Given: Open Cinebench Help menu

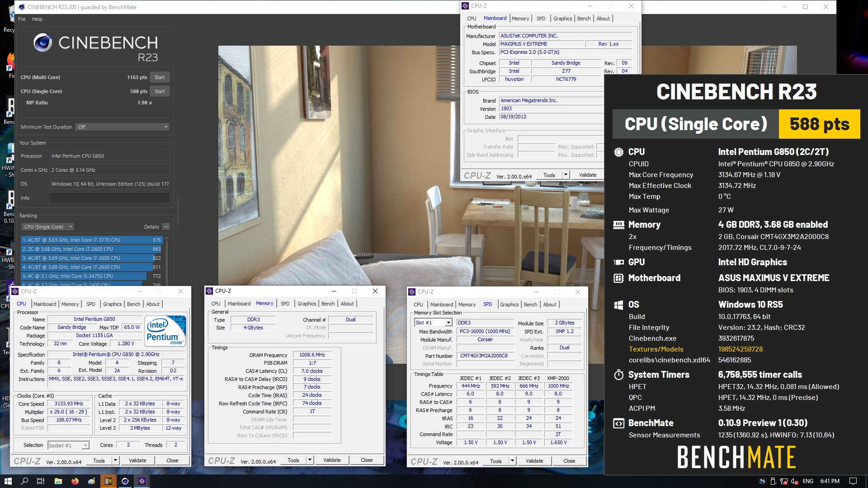Looking at the screenshot, I should [37, 19].
